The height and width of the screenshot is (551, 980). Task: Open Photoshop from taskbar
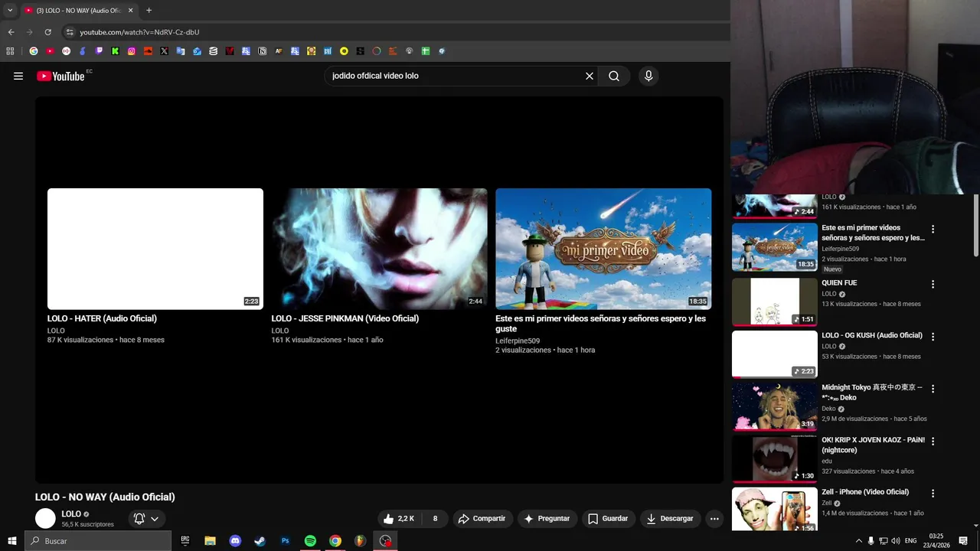[x=285, y=541]
